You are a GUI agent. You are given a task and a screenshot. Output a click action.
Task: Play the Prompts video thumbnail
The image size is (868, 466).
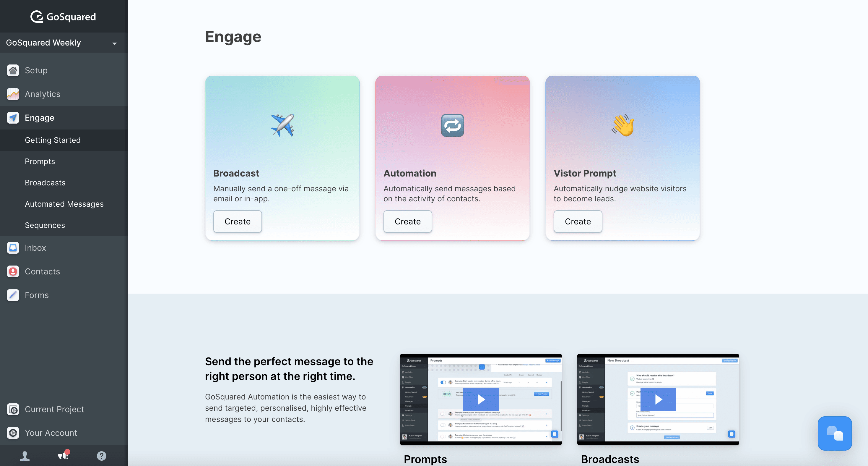click(481, 399)
